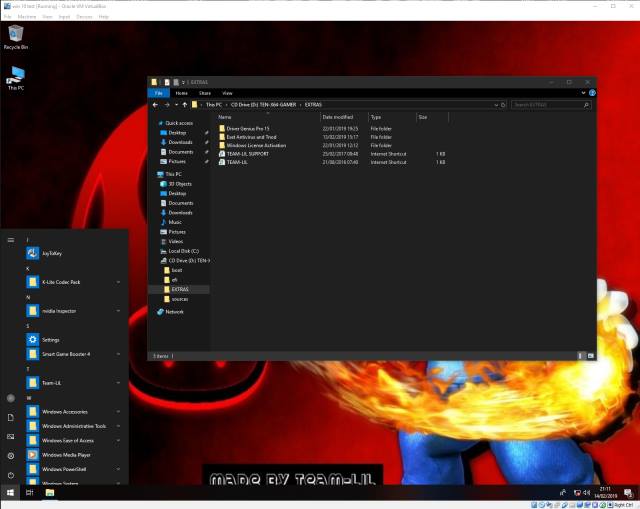This screenshot has width=640, height=509.
Task: Open the Explorer Help question mark icon
Action: click(592, 93)
